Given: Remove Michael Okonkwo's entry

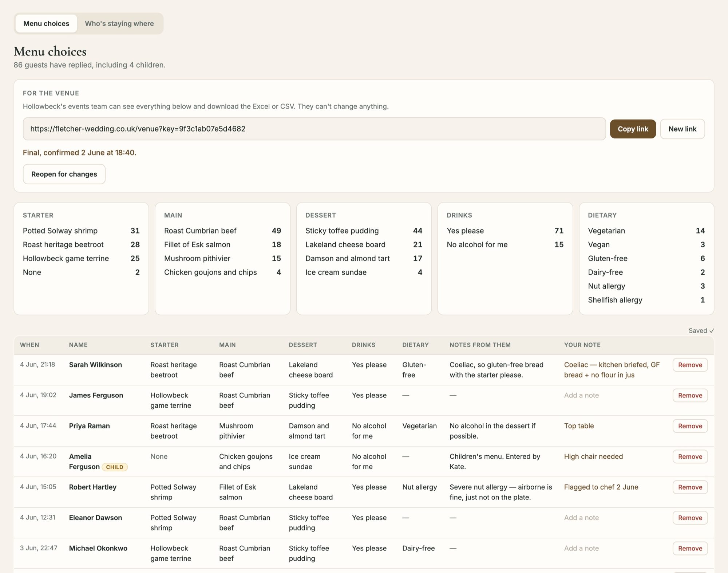Looking at the screenshot, I should [690, 549].
